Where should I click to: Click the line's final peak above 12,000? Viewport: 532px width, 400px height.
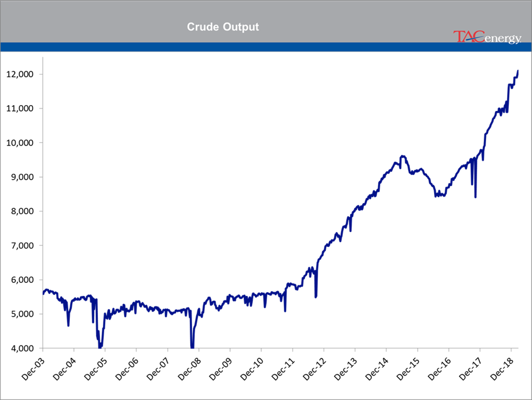pyautogui.click(x=518, y=71)
